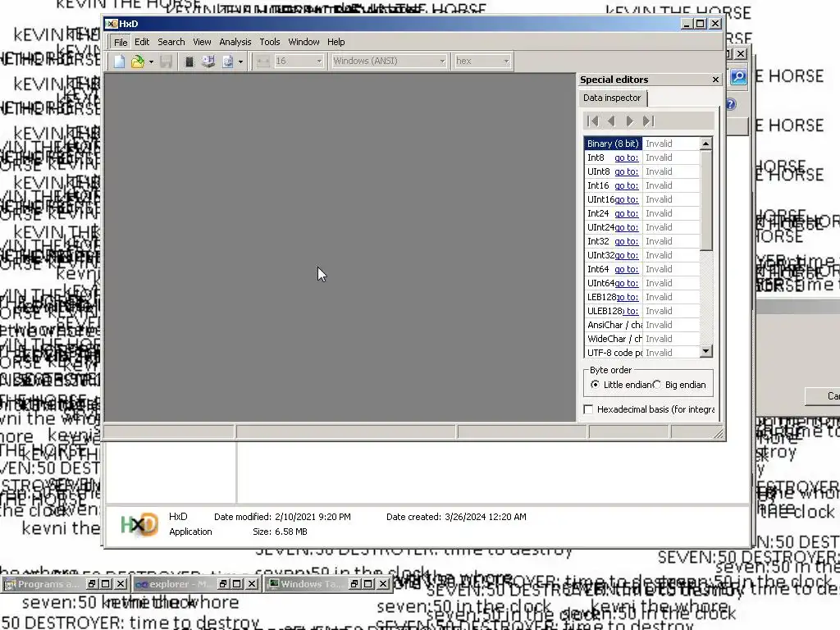Open the Edit menu
This screenshot has height=630, width=840.
coord(142,42)
